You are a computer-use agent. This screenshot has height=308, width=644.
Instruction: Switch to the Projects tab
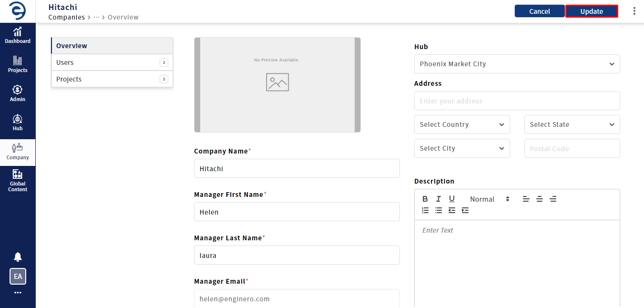tap(112, 79)
